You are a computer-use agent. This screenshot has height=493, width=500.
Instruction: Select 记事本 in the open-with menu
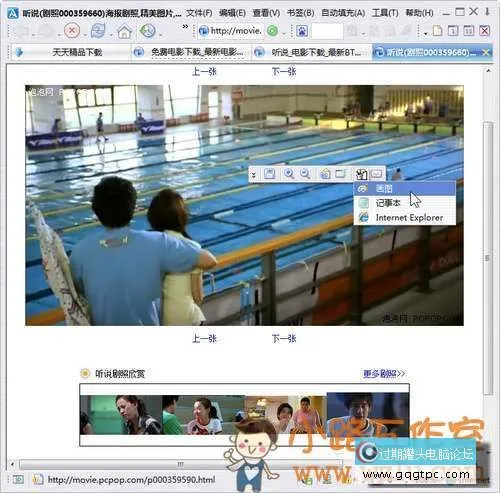click(x=404, y=203)
